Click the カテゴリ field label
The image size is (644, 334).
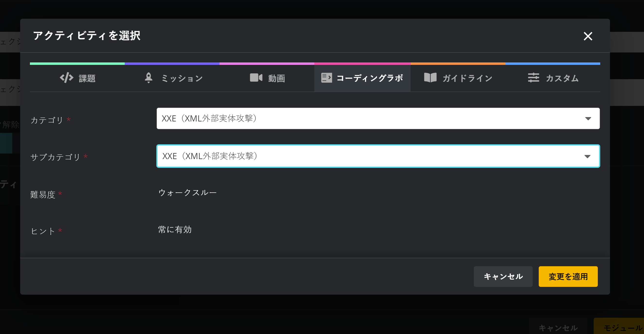click(47, 120)
